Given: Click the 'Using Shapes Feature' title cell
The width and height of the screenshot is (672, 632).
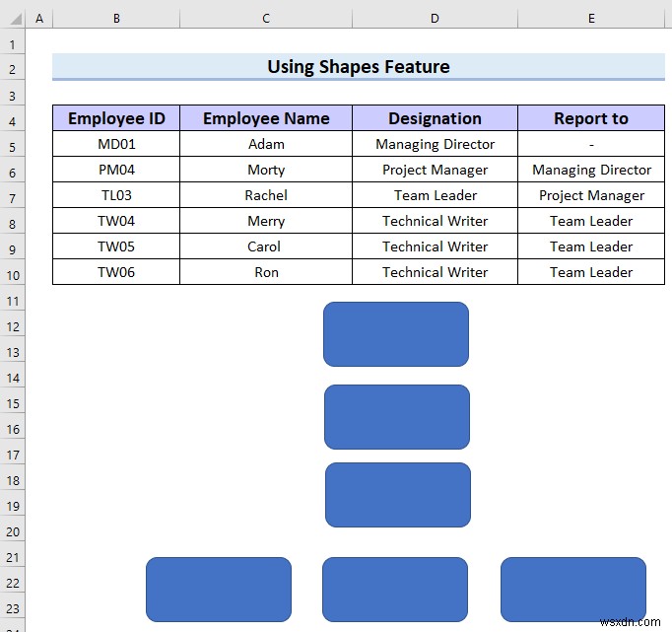Looking at the screenshot, I should coord(359,67).
